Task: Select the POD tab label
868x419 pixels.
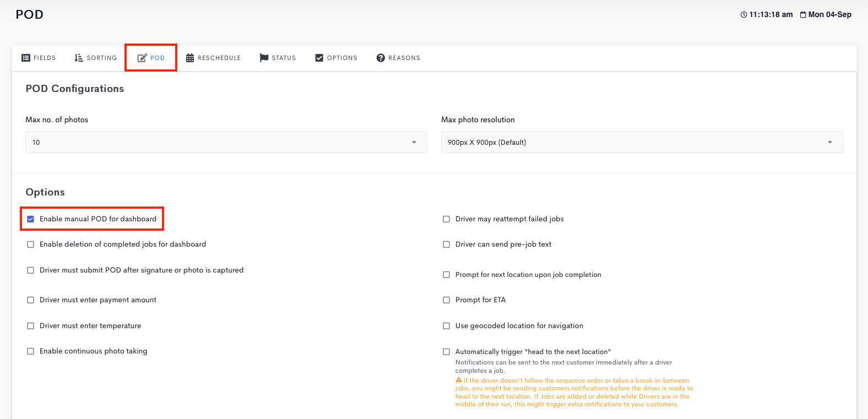Action: click(158, 58)
